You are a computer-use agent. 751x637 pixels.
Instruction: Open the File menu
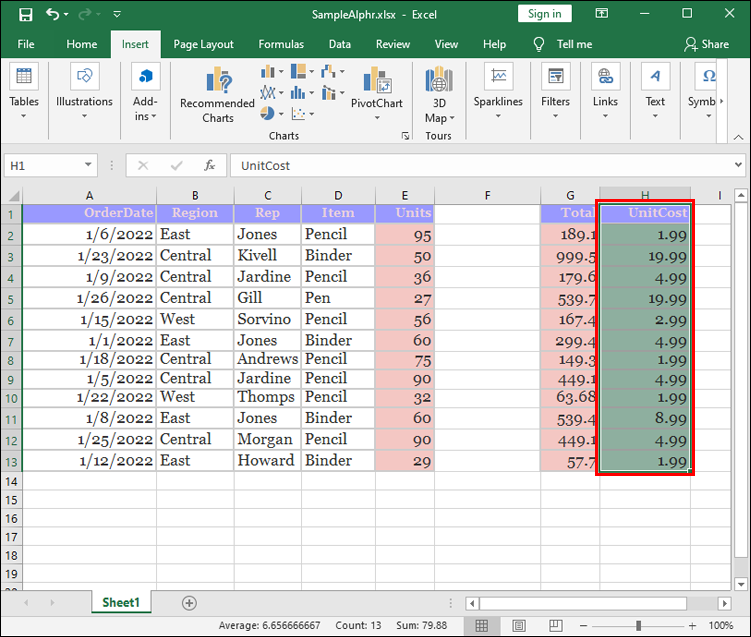click(26, 44)
